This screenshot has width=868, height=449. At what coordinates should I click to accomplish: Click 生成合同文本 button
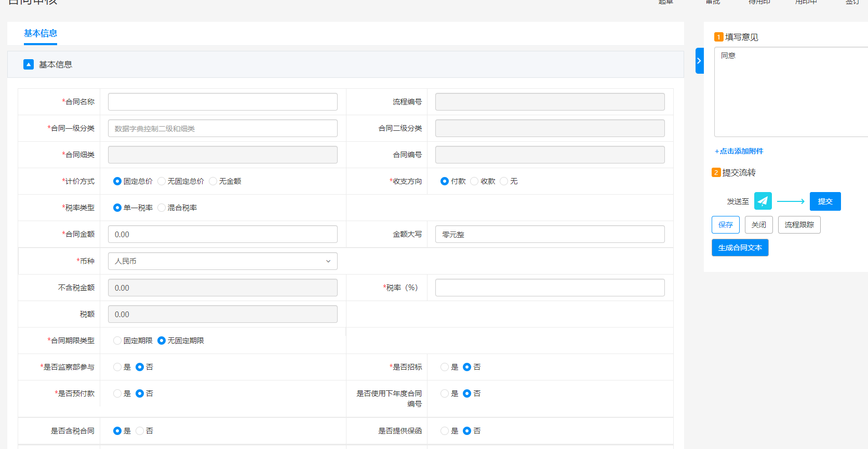pyautogui.click(x=740, y=248)
